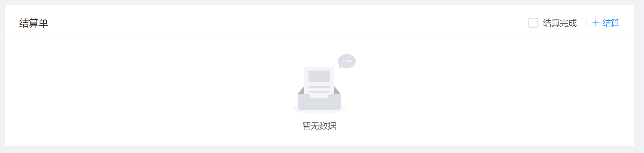Viewport: 644px width, 153px height.
Task: Click the 结算单 panel title
Action: (34, 23)
